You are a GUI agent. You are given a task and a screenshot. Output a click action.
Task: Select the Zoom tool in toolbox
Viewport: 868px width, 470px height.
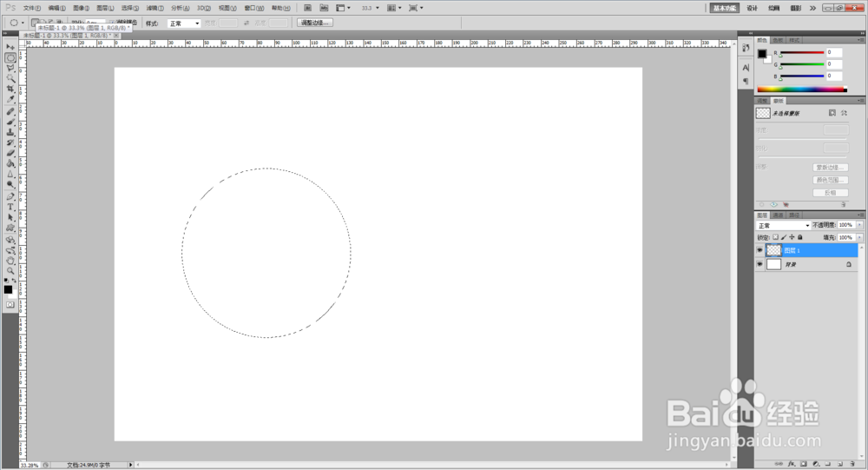(x=10, y=272)
